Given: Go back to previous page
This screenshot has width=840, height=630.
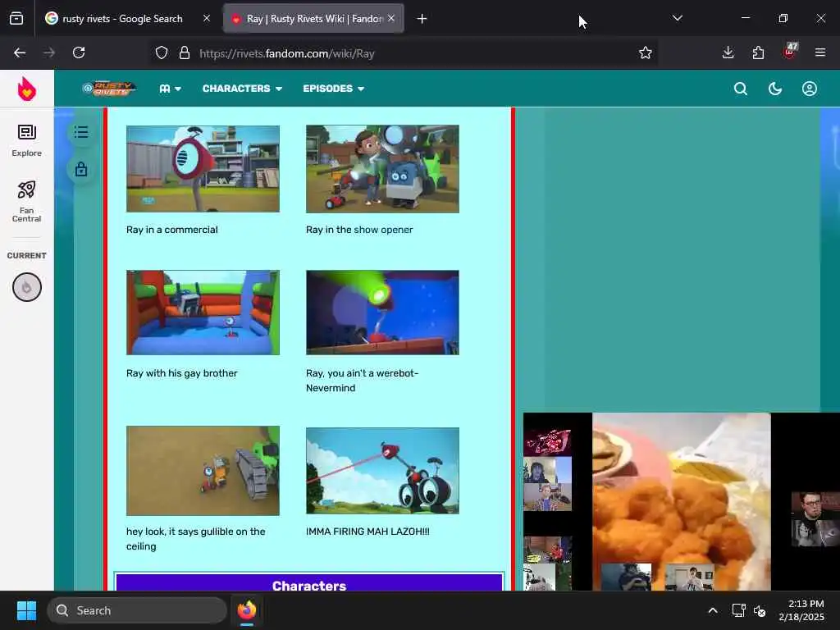Looking at the screenshot, I should [20, 52].
